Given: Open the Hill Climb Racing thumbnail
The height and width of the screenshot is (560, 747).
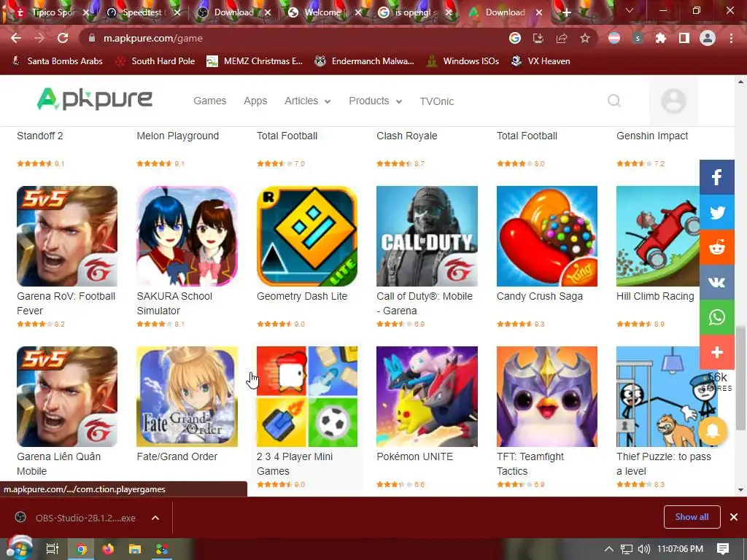Looking at the screenshot, I should 658,236.
